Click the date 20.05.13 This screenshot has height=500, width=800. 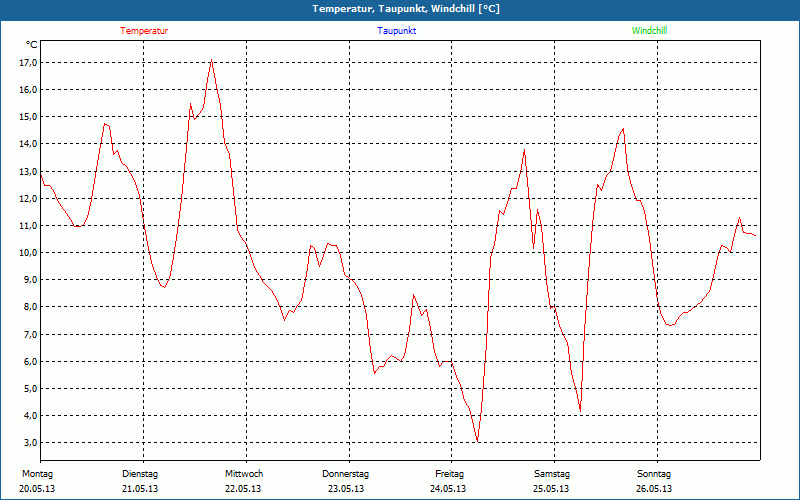[37, 489]
